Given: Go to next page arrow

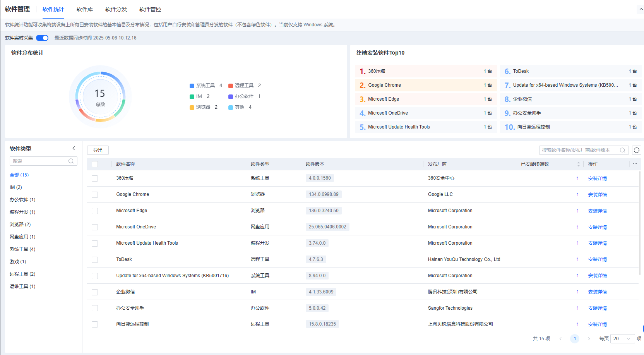Looking at the screenshot, I should [589, 339].
